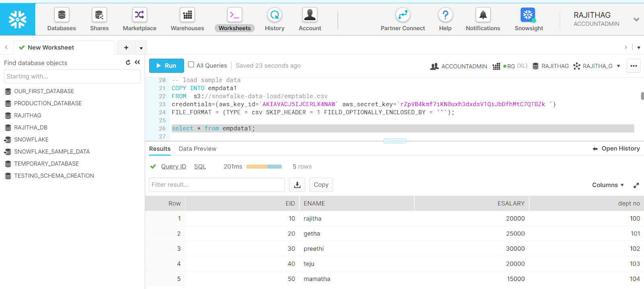The width and height of the screenshot is (644, 289).
Task: Expand the context selector dropdown arrow
Action: point(619,66)
